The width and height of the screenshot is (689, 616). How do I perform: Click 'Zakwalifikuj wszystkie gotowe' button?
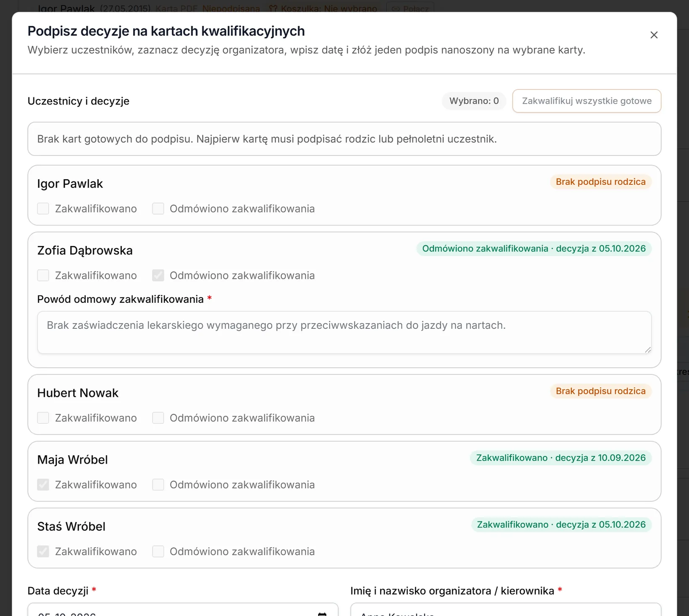pos(586,101)
